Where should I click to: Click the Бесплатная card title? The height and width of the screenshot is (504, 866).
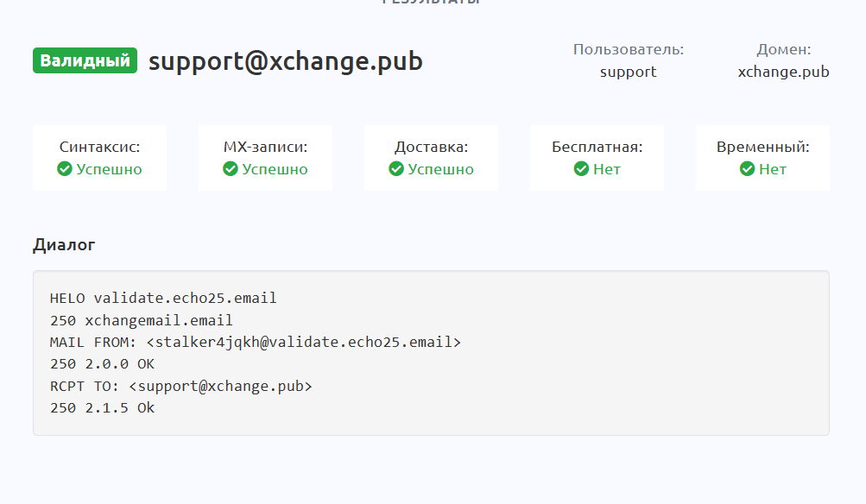(597, 147)
